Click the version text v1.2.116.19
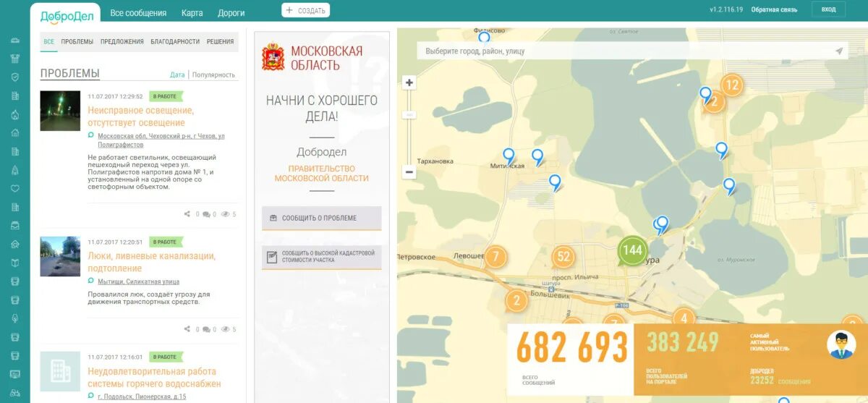Screen dimensions: 868x403 (726, 10)
